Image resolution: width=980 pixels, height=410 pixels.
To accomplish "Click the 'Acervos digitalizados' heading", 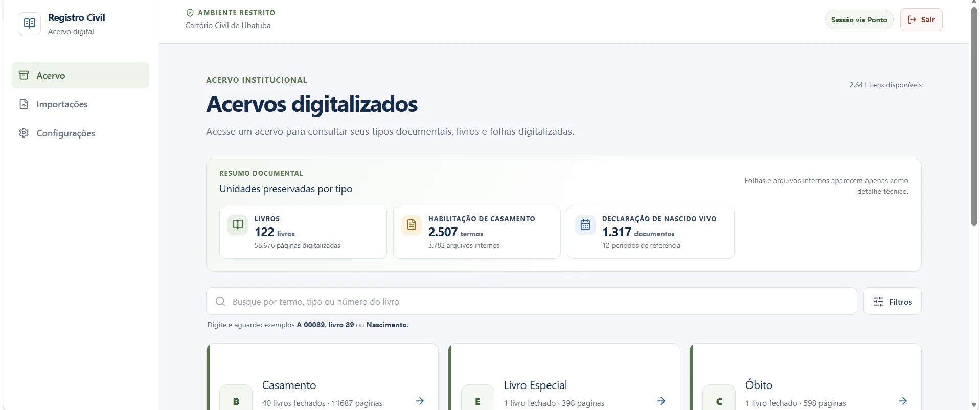I will pos(312,104).
